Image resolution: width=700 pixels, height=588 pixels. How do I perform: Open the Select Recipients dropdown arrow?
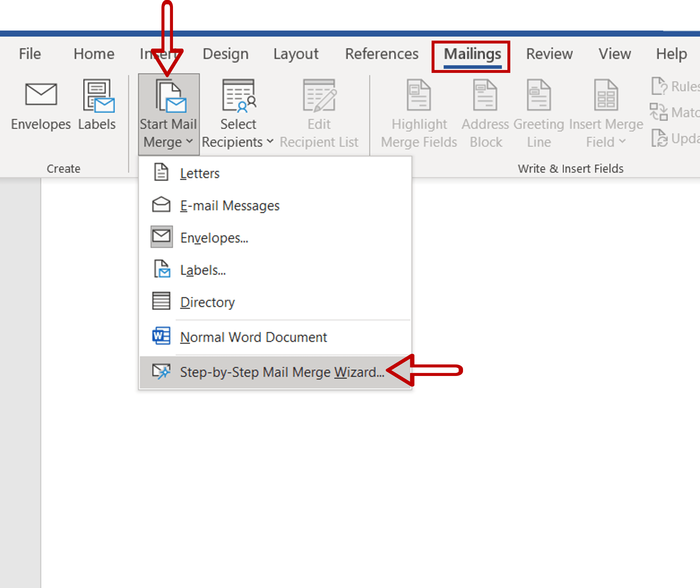click(270, 141)
